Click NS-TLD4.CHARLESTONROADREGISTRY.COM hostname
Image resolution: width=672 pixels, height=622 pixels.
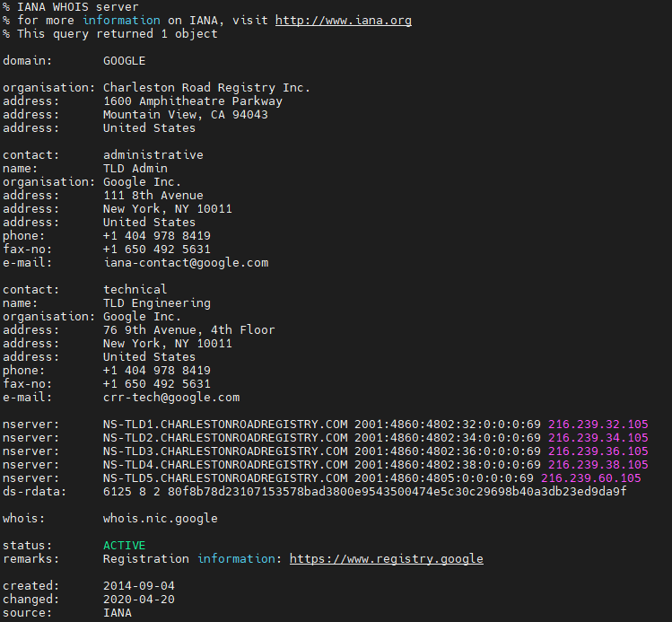[225, 464]
